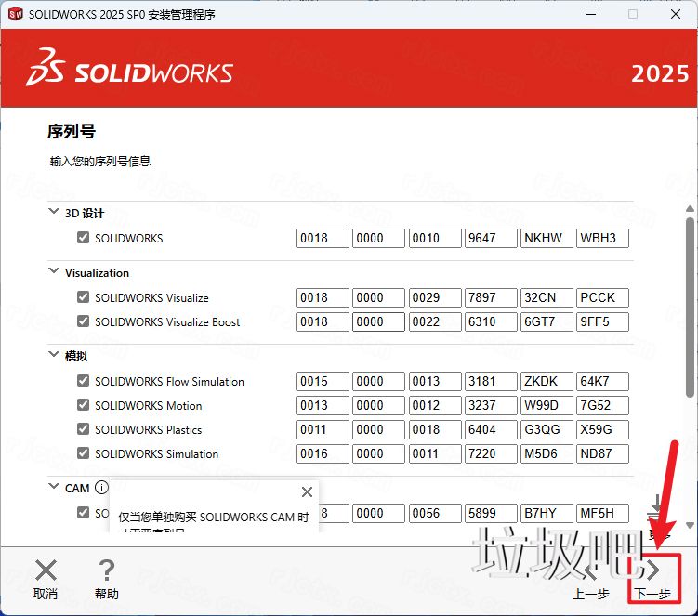
Task: Collapse the 3D 设计 section
Action: [53, 211]
